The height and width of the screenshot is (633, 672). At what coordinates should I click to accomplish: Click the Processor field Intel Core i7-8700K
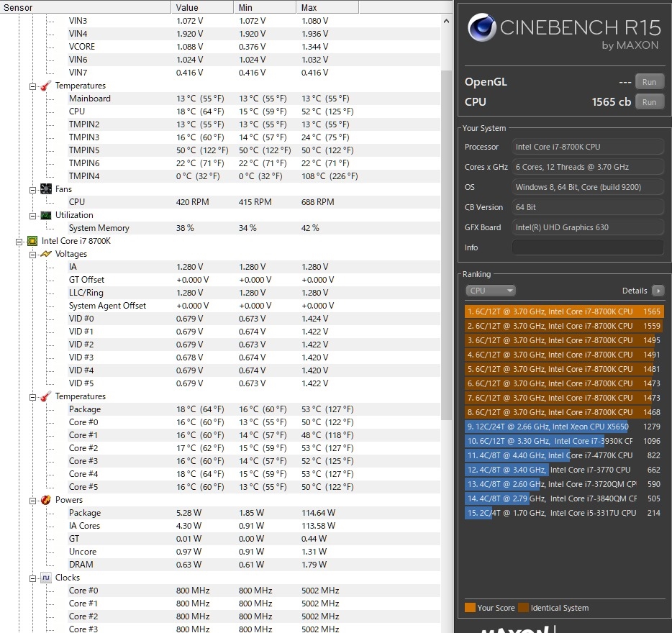[588, 147]
